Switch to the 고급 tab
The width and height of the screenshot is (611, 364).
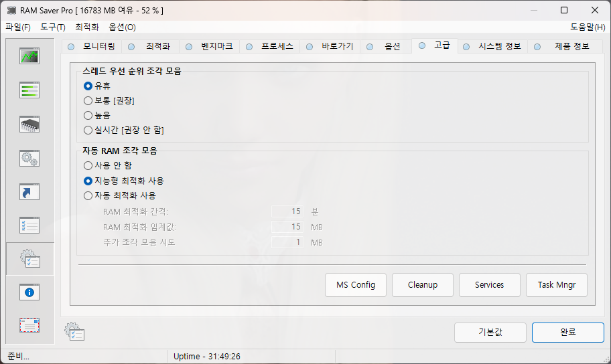click(435, 45)
